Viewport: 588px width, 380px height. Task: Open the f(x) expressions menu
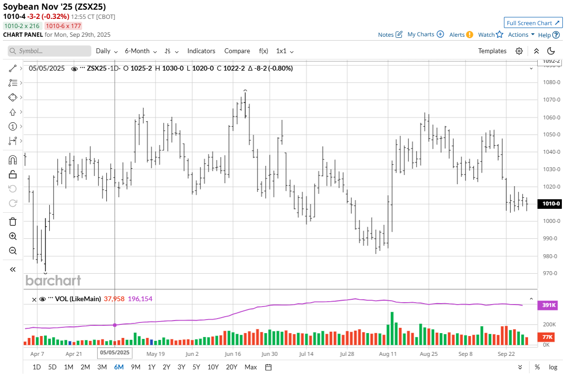pos(263,51)
